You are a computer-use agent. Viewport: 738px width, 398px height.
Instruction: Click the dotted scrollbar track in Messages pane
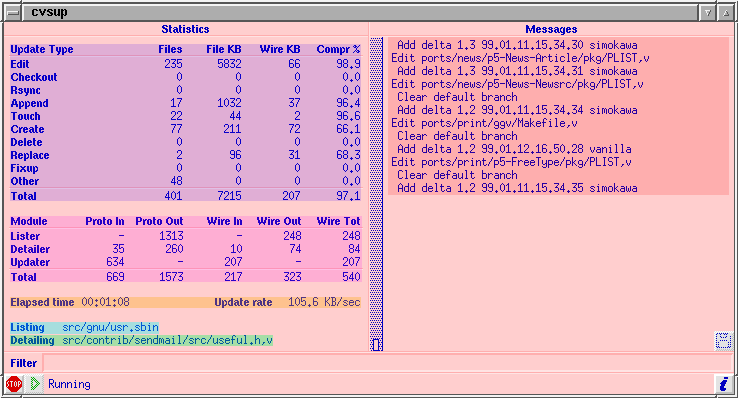point(376,188)
